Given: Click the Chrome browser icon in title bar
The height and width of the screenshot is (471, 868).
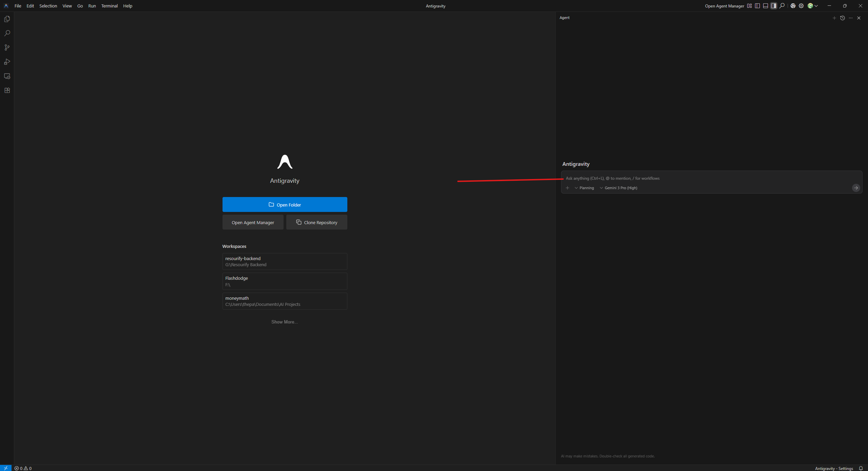Looking at the screenshot, I should [793, 6].
